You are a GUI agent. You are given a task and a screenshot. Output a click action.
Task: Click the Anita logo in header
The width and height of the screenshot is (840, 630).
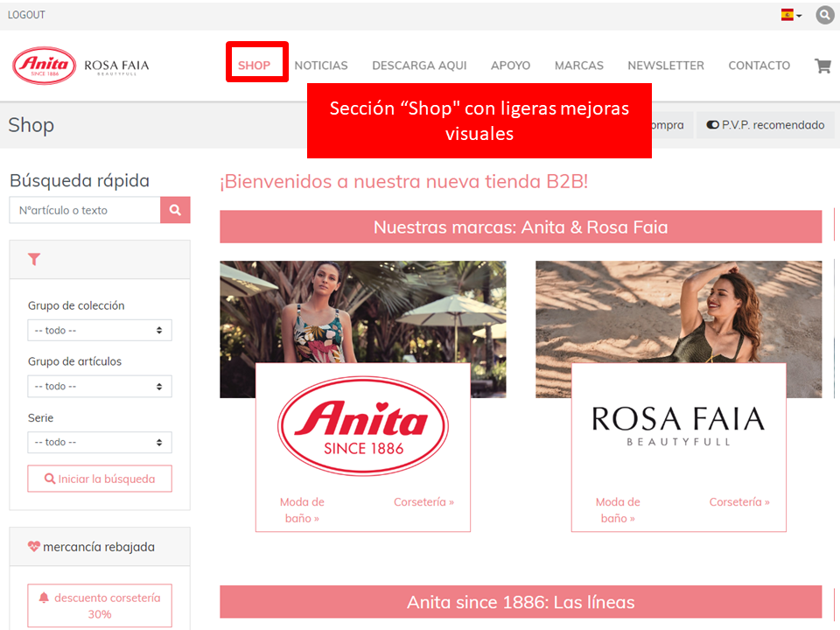click(44, 66)
